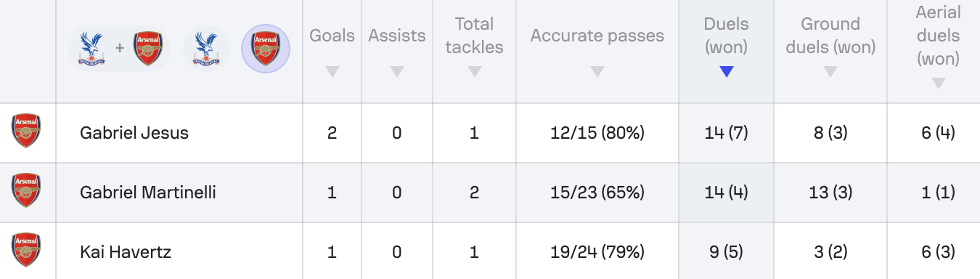Click the Total tackles column header
Viewport: 980px width, 279px height.
(474, 36)
